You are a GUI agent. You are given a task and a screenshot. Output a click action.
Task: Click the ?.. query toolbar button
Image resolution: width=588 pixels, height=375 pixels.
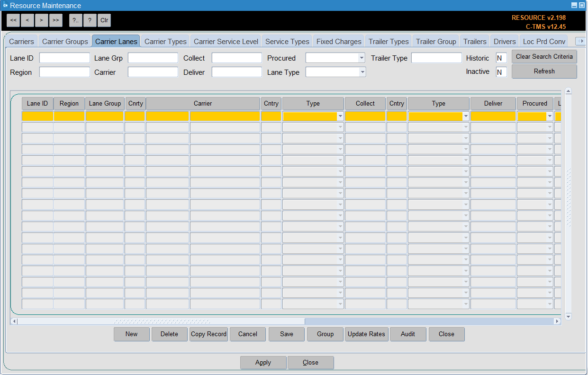[x=76, y=20]
